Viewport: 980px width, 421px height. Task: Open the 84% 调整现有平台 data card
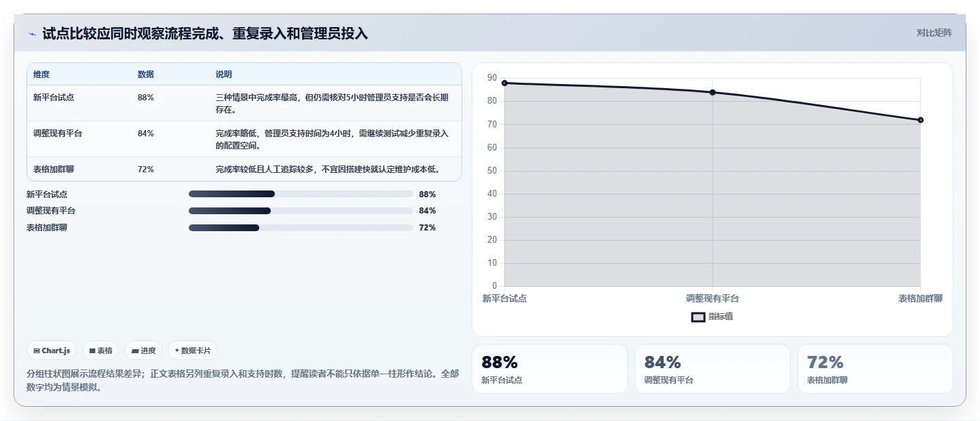click(713, 369)
